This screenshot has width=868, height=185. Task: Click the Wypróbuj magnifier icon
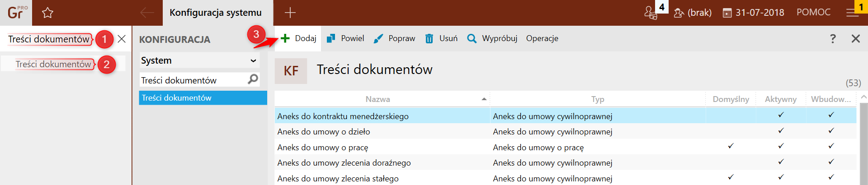[472, 38]
